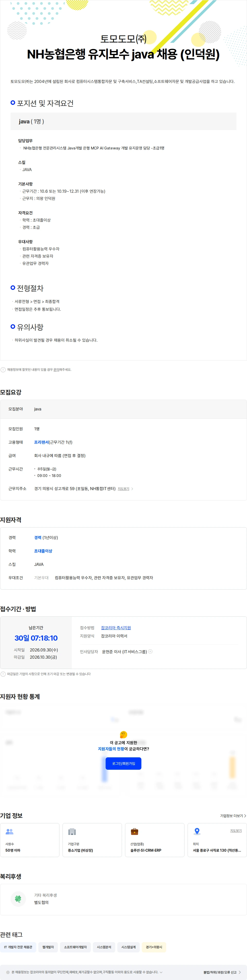Click the 회사 내규에 따름 salary text
This screenshot has height=980, width=247.
60,455
